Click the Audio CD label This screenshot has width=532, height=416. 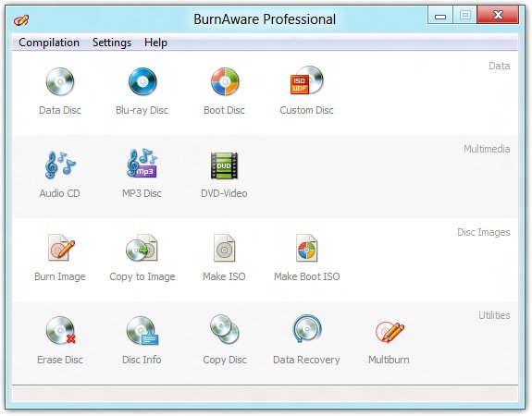coord(60,193)
